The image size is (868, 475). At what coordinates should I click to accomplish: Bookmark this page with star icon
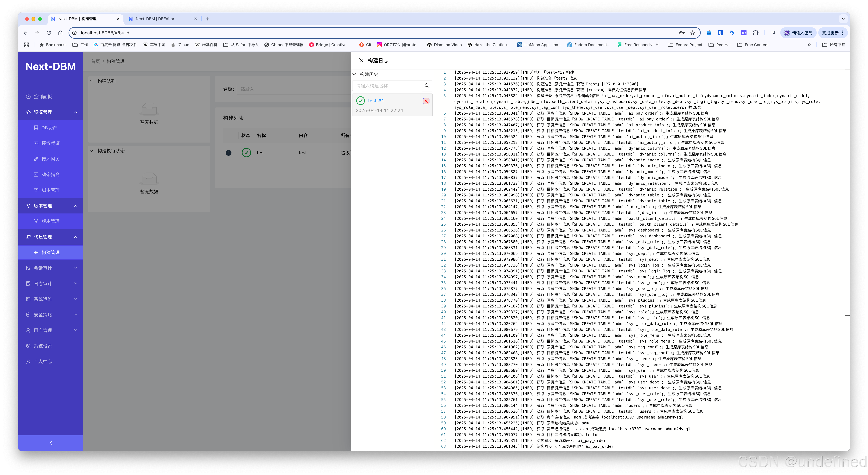692,33
